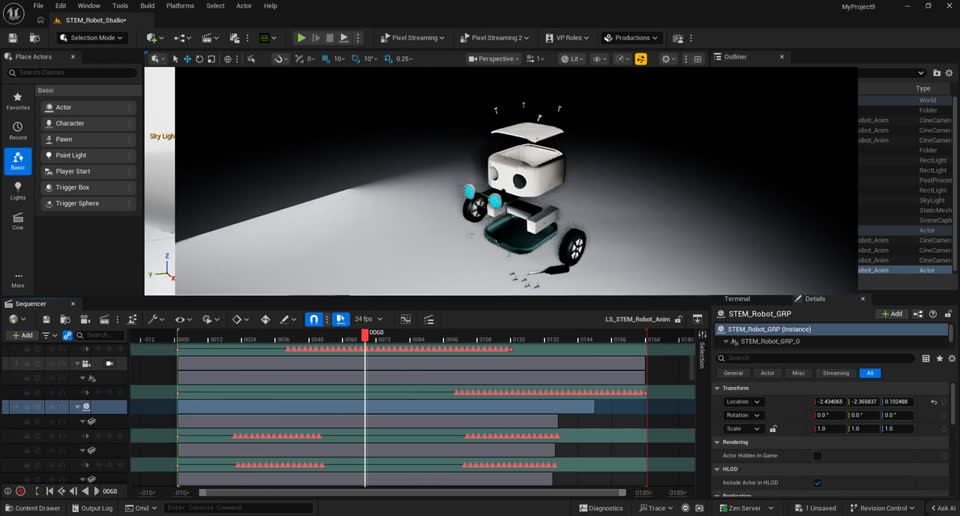Open the Productions dropdown

(631, 38)
